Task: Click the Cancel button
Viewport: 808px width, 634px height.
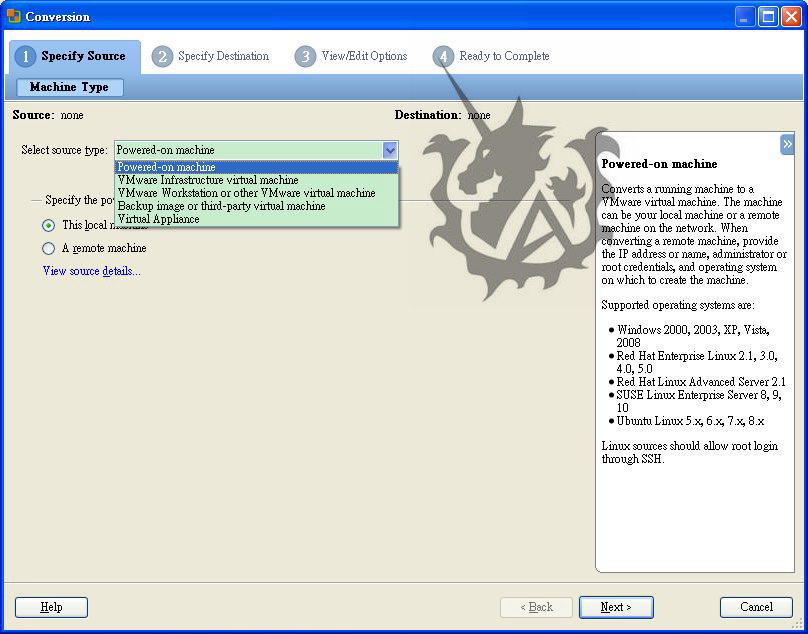Action: point(756,607)
